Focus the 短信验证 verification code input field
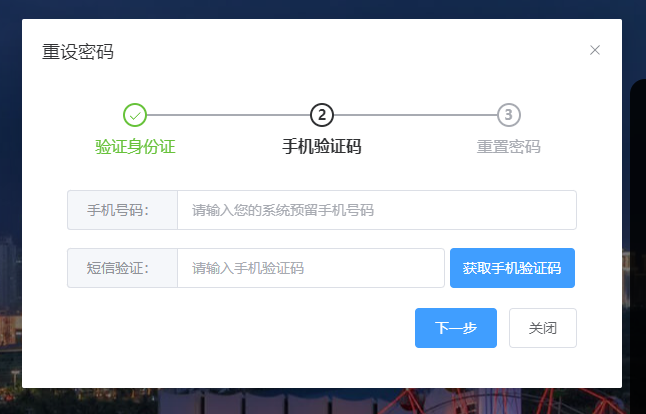 click(311, 268)
